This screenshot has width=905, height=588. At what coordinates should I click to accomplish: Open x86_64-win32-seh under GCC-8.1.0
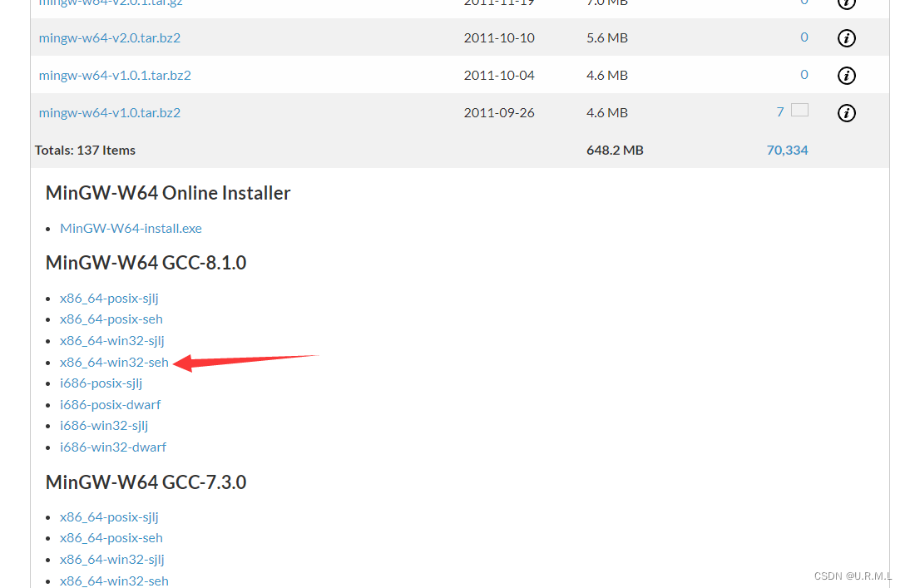[x=114, y=363]
